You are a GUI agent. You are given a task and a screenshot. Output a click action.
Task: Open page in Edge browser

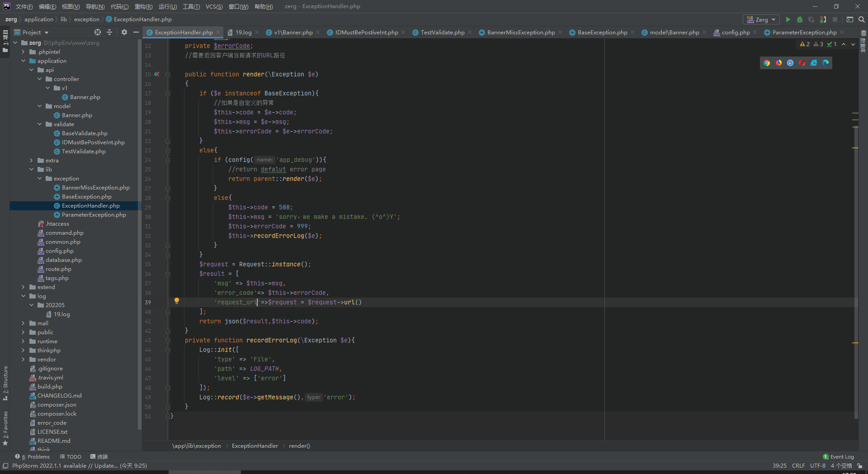pos(826,63)
